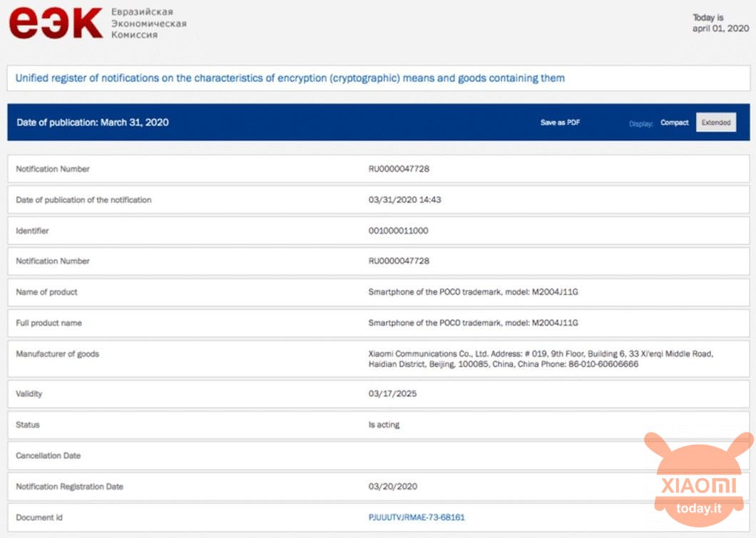
Task: Click the 'Document id' label
Action: 39,517
